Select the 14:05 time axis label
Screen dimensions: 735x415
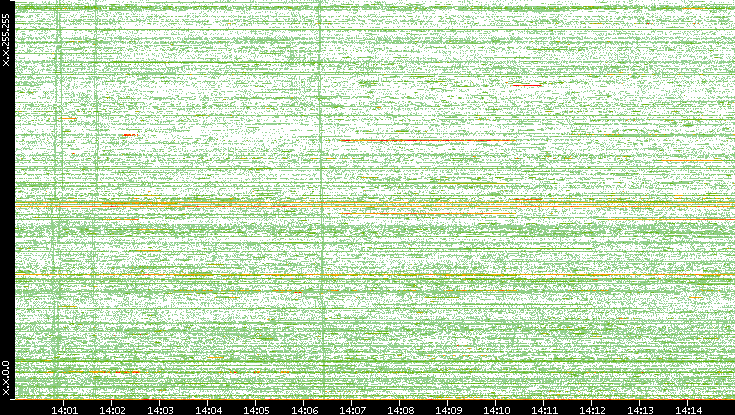[x=256, y=410]
